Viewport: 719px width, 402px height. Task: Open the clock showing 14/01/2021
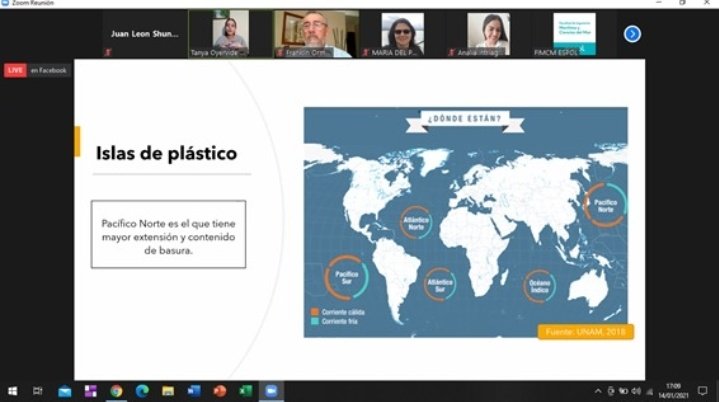point(673,391)
